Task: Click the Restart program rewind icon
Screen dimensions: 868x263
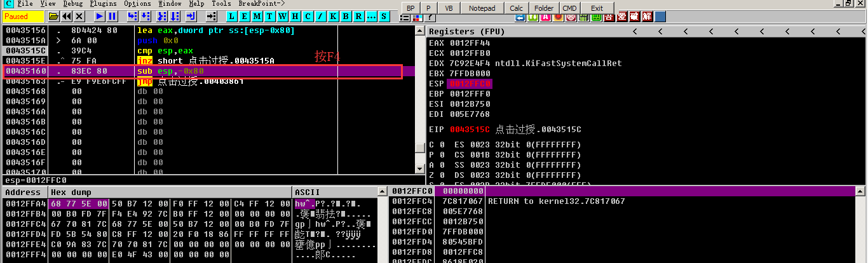Action: [x=66, y=16]
